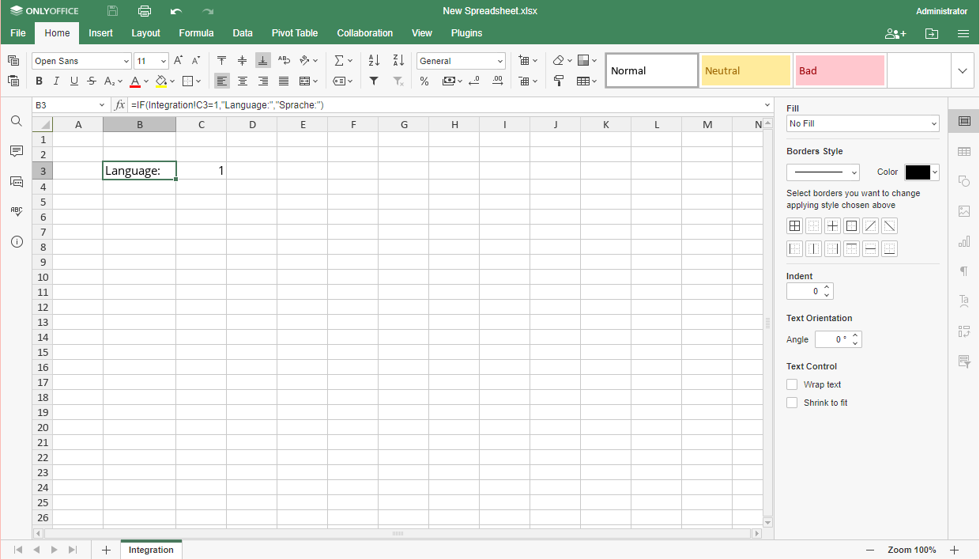Open the General number format dropdown

coord(461,61)
